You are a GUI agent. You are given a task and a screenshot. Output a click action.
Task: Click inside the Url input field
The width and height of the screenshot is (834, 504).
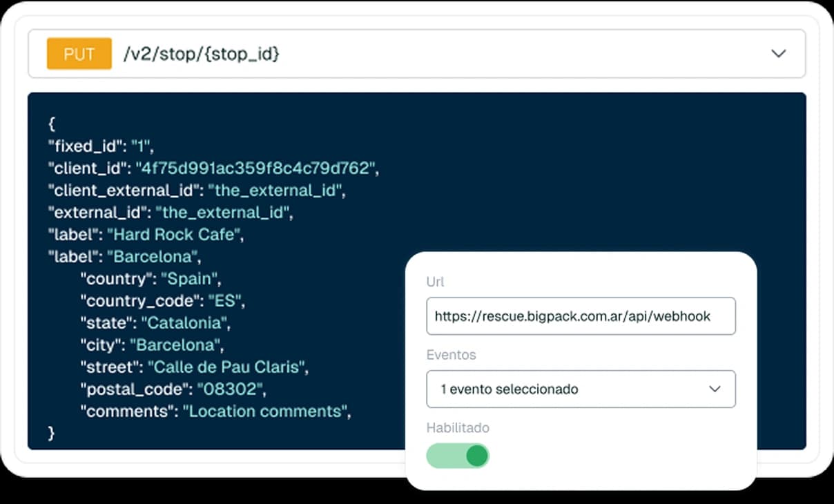click(x=581, y=316)
